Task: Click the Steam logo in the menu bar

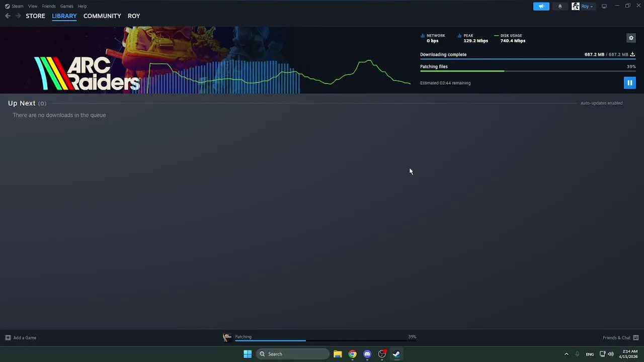Action: pos(7,6)
